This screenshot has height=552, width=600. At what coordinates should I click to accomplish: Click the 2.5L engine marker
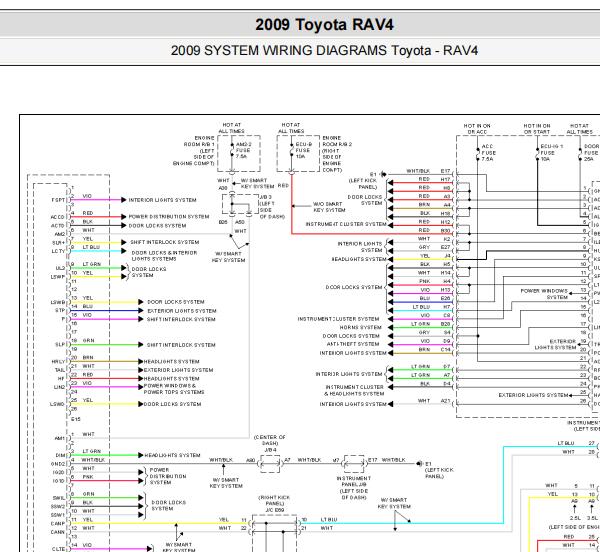(x=574, y=518)
